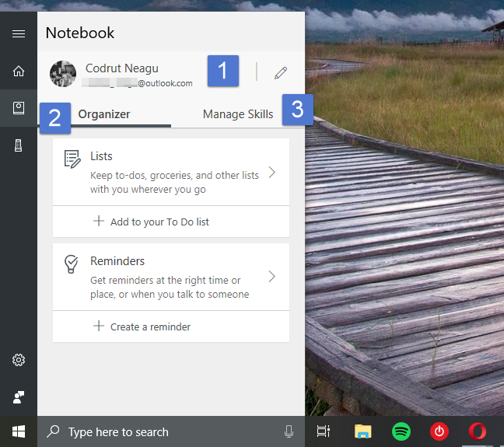Click the Codrut Neagu account name

(x=122, y=68)
